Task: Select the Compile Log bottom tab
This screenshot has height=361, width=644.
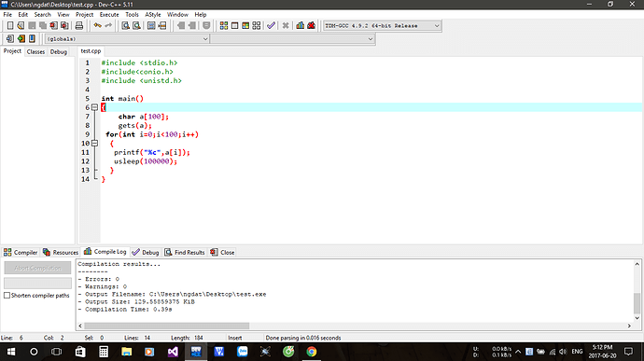Action: 105,251
